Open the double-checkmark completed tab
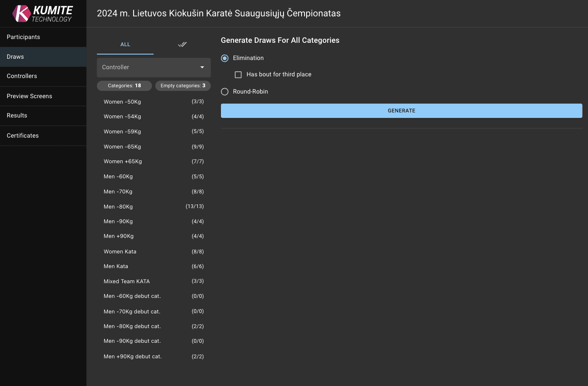This screenshot has height=386, width=588. [x=182, y=44]
